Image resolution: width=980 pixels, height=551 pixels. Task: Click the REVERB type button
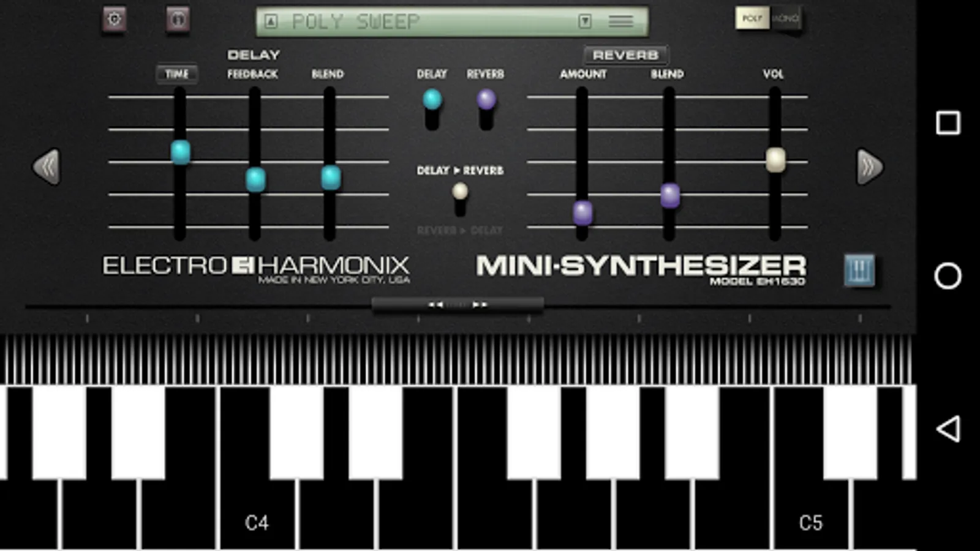(625, 55)
